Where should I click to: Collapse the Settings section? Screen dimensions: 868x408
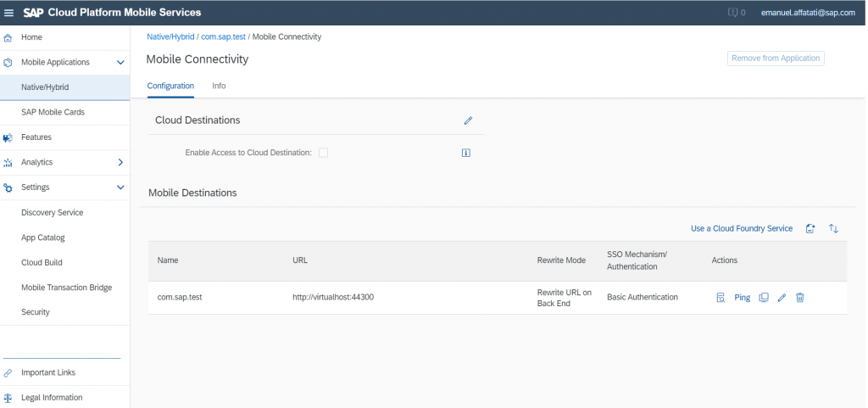pos(120,187)
